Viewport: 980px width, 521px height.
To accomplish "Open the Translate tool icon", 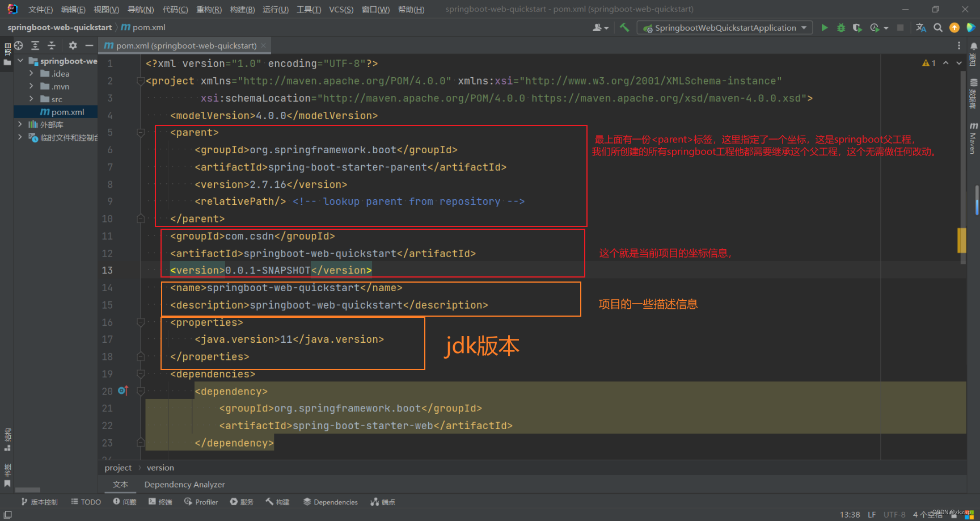I will [x=921, y=28].
